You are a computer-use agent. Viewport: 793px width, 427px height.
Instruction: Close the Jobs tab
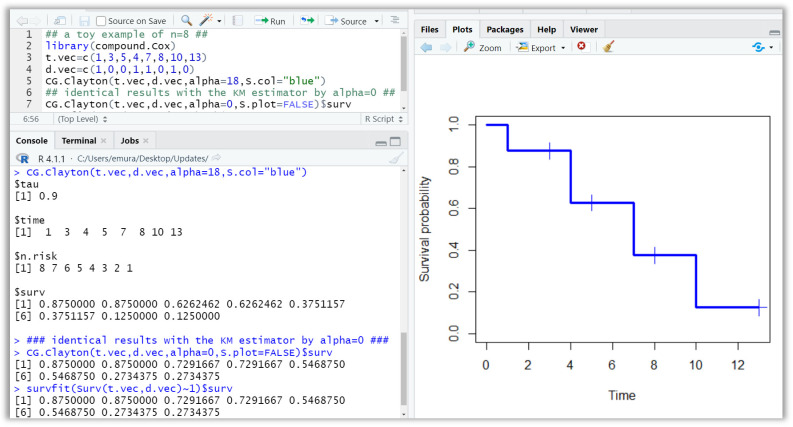[x=146, y=141]
